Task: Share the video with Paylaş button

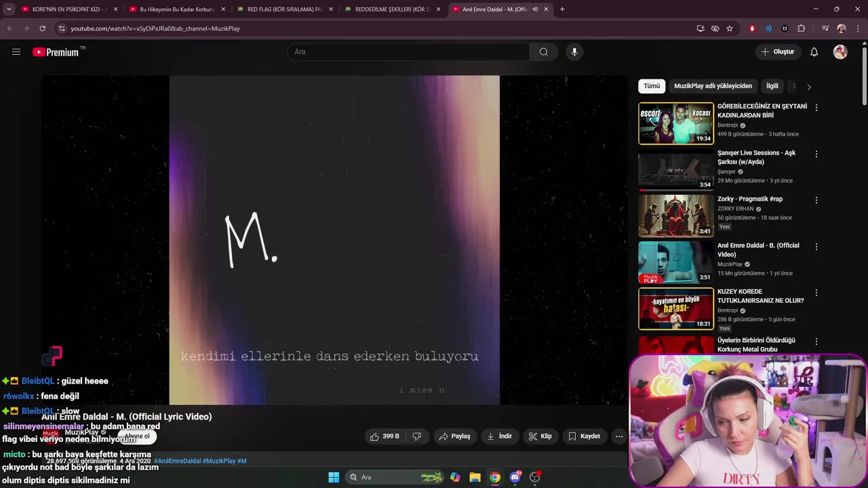Action: click(454, 436)
